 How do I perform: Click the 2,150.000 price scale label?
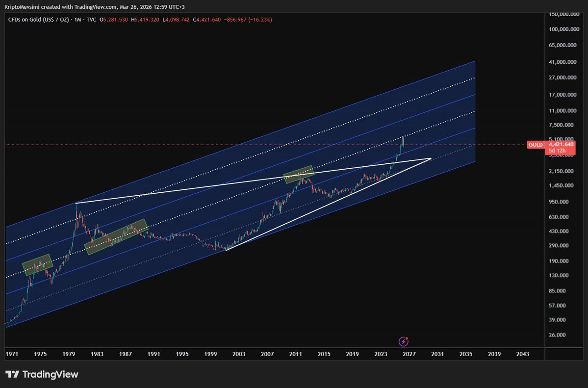tap(561, 171)
